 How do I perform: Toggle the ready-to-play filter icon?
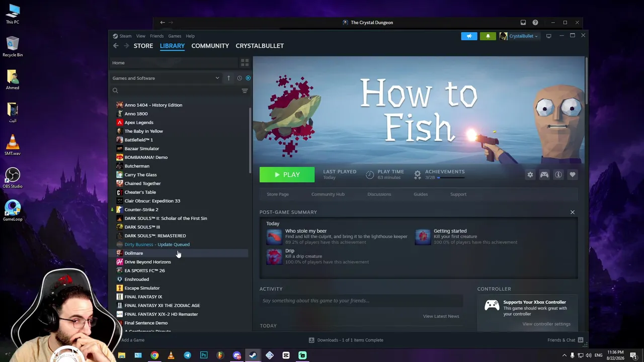point(248,78)
